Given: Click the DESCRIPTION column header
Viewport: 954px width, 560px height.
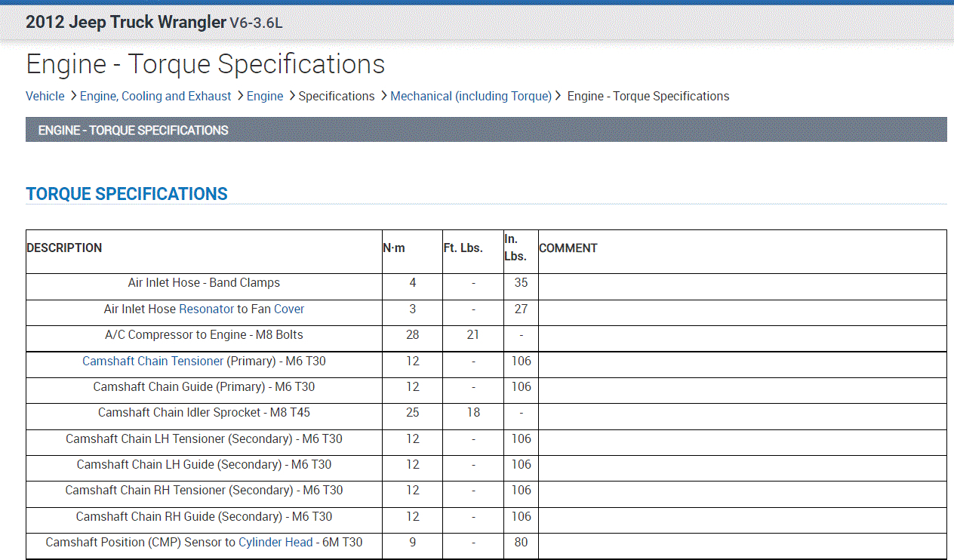Looking at the screenshot, I should (x=64, y=248).
